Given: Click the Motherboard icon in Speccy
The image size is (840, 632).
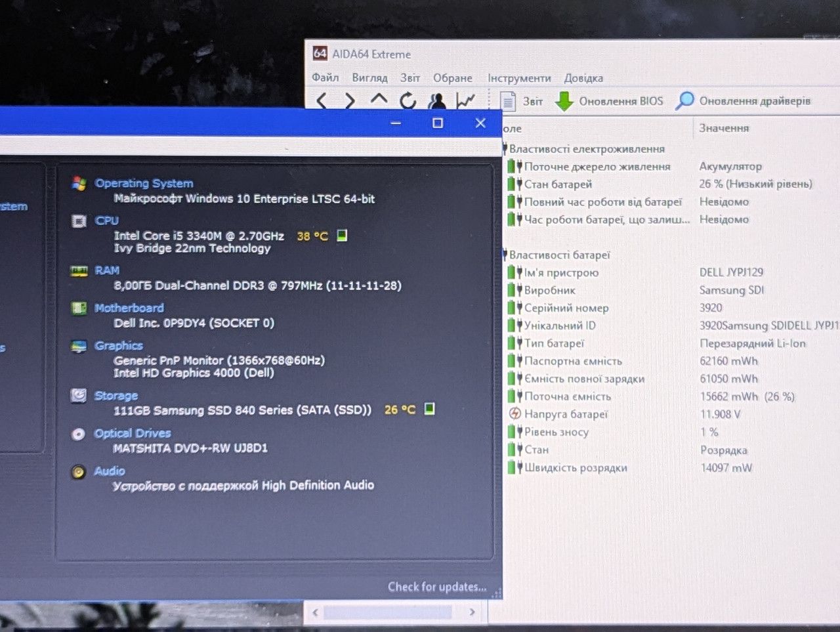Looking at the screenshot, I should tap(79, 308).
